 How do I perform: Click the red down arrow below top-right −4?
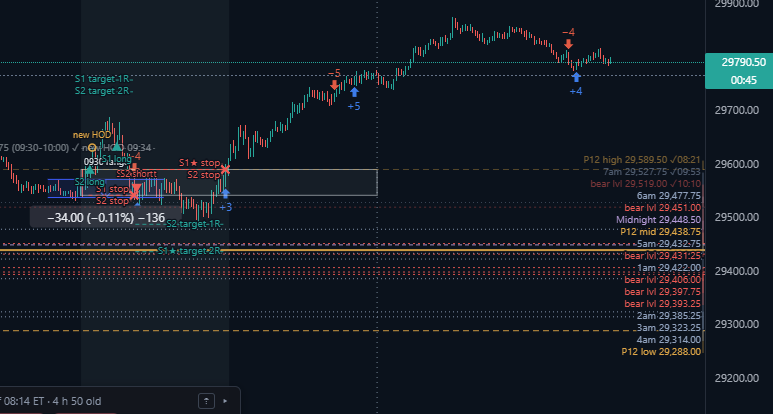click(568, 44)
